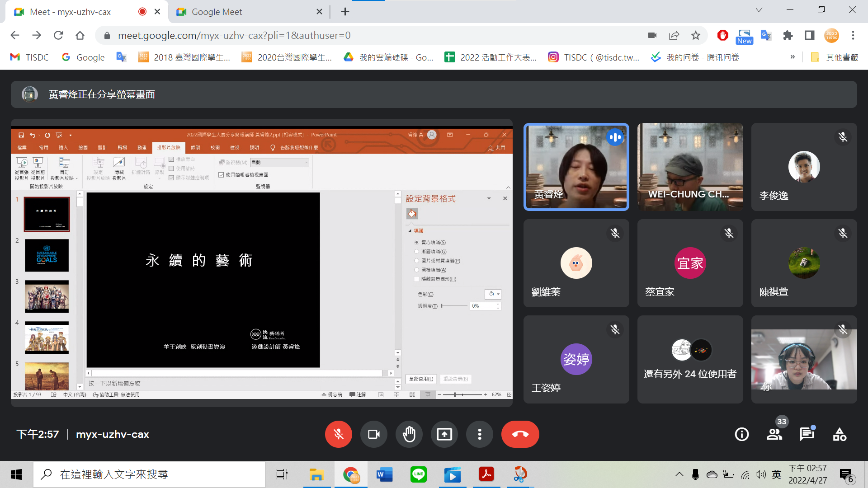The width and height of the screenshot is (868, 488).
Task: Click the Windows search box
Action: click(x=149, y=474)
